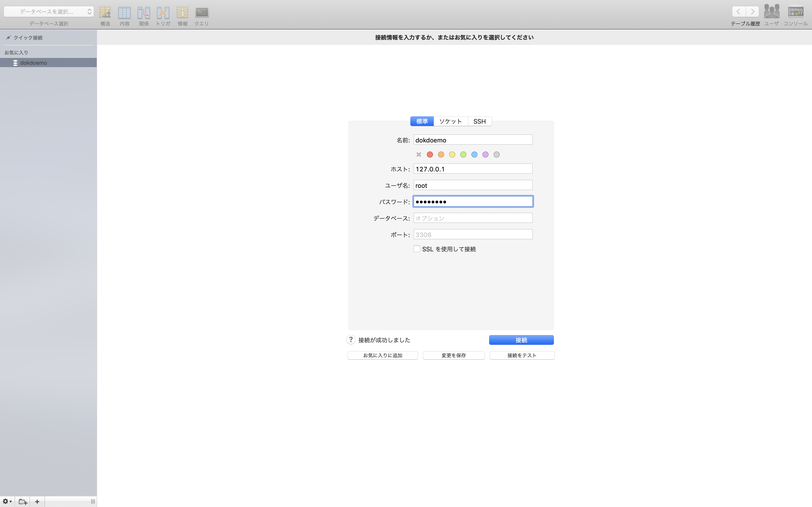Open the データベースを選択 dropdown
Image resolution: width=812 pixels, height=507 pixels.
[x=49, y=12]
